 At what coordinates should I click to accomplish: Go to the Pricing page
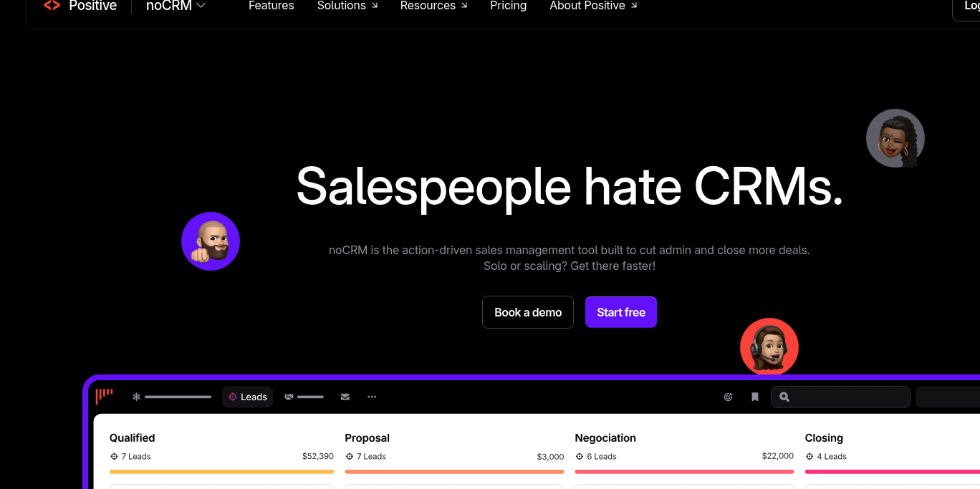tap(509, 6)
